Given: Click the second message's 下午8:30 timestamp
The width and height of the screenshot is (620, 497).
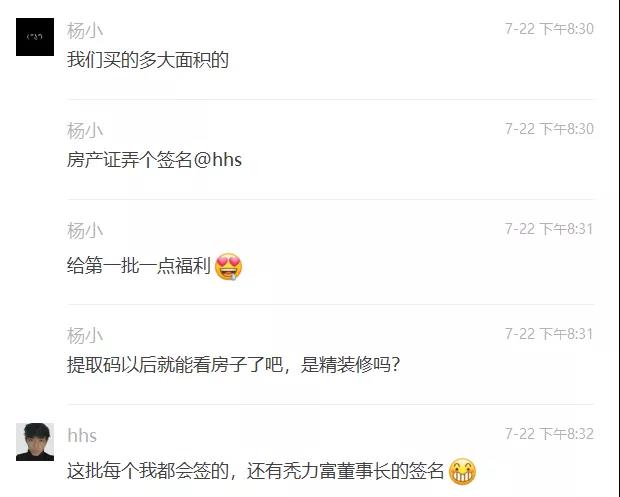Looking at the screenshot, I should (x=549, y=129).
